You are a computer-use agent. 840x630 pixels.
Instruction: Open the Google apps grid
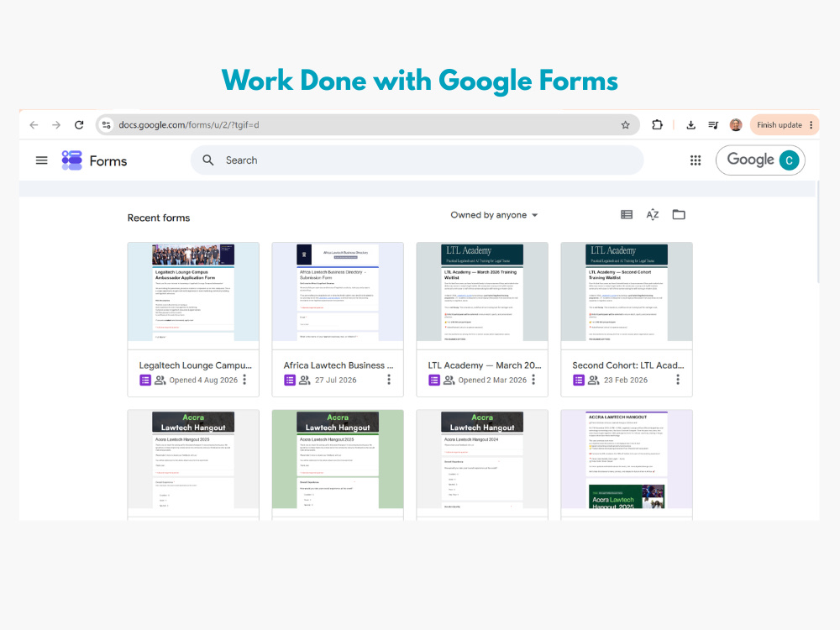[696, 160]
